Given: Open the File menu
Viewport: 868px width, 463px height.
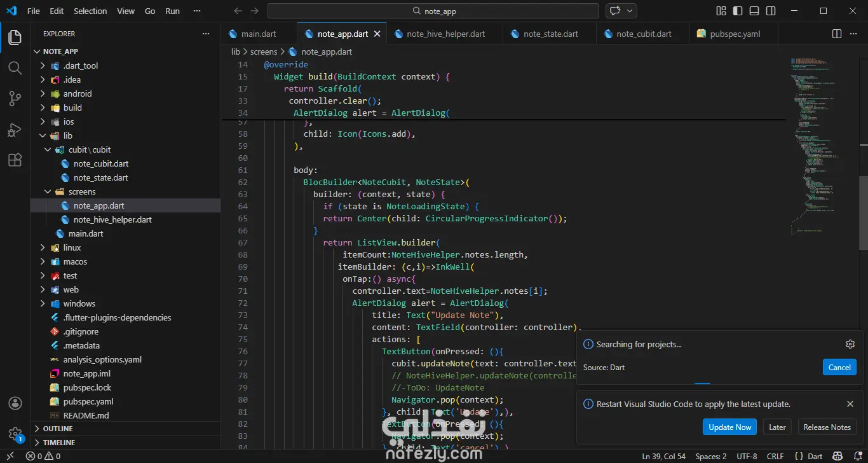Looking at the screenshot, I should point(34,11).
